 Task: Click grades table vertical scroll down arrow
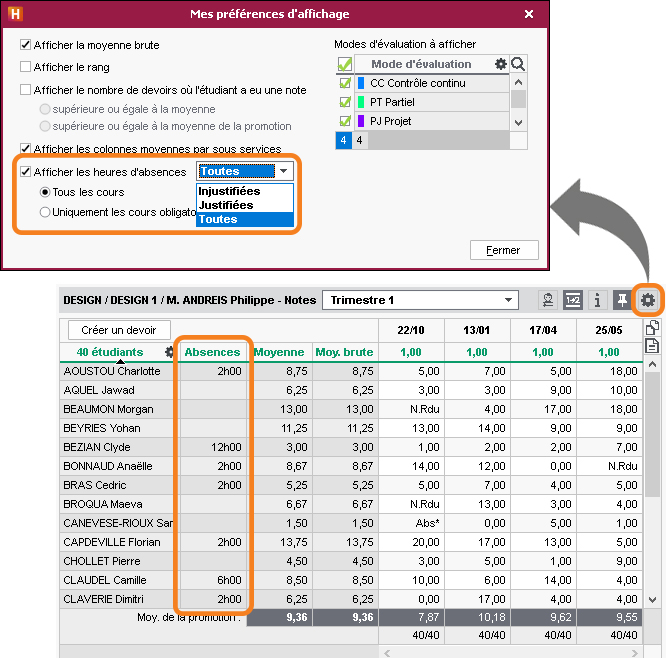(x=652, y=600)
